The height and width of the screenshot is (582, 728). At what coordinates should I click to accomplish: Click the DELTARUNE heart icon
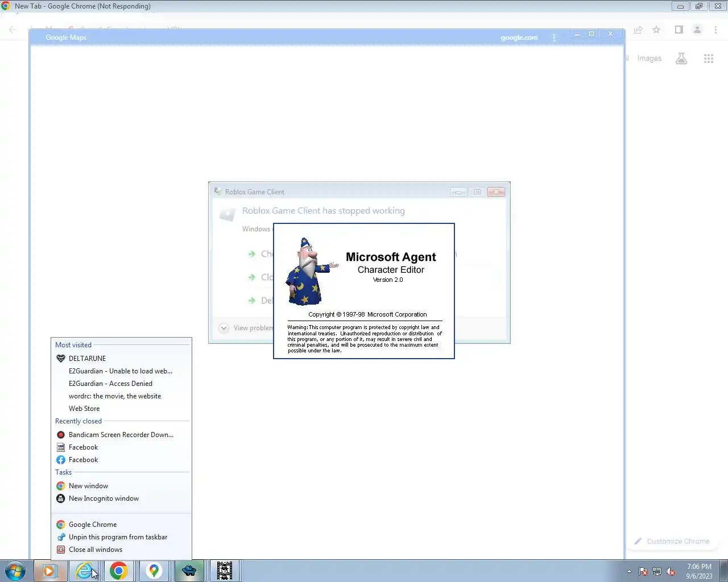[x=61, y=359]
